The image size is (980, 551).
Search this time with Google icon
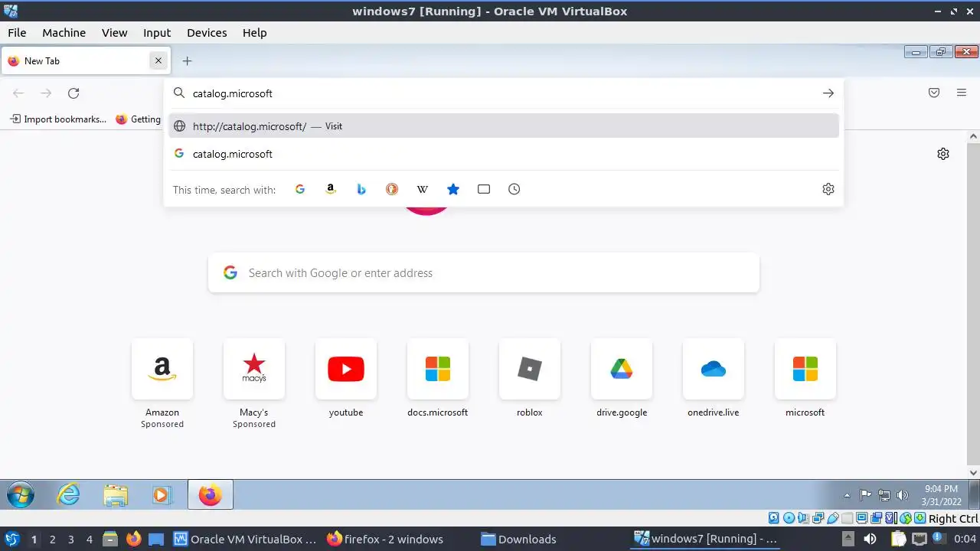[x=300, y=189]
